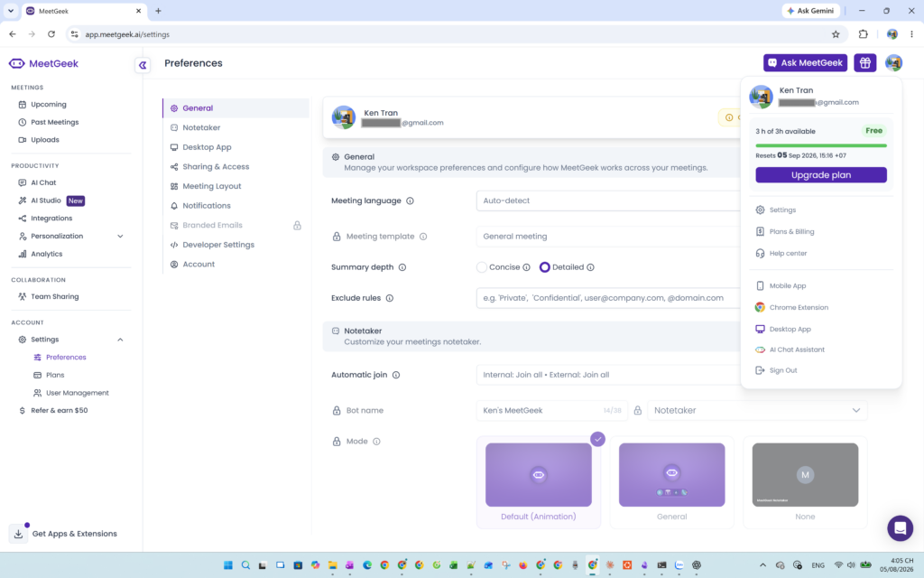The height and width of the screenshot is (578, 924).
Task: Click the Exclude rules input field
Action: (x=608, y=298)
